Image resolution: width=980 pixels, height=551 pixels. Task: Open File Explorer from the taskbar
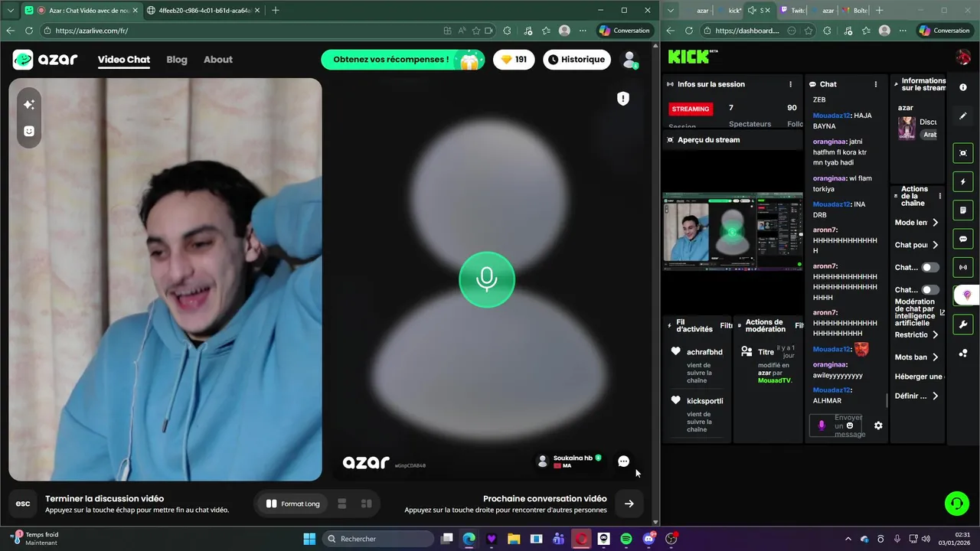[x=514, y=539]
